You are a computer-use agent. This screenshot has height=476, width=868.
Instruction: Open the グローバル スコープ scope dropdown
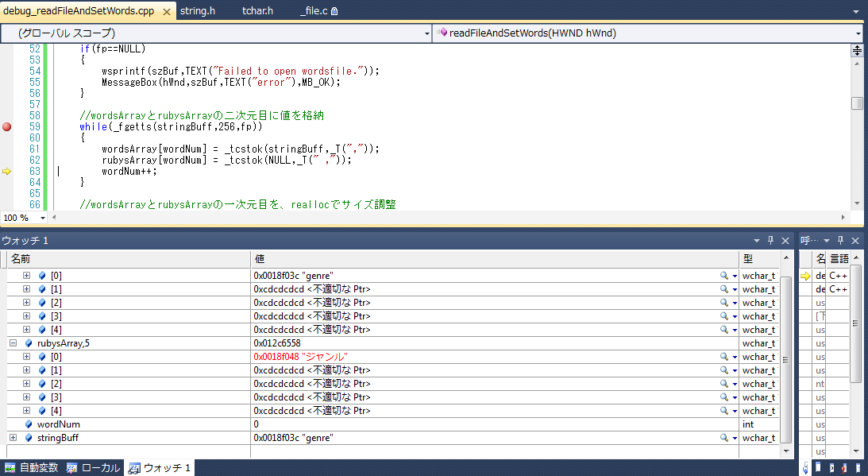point(426,35)
